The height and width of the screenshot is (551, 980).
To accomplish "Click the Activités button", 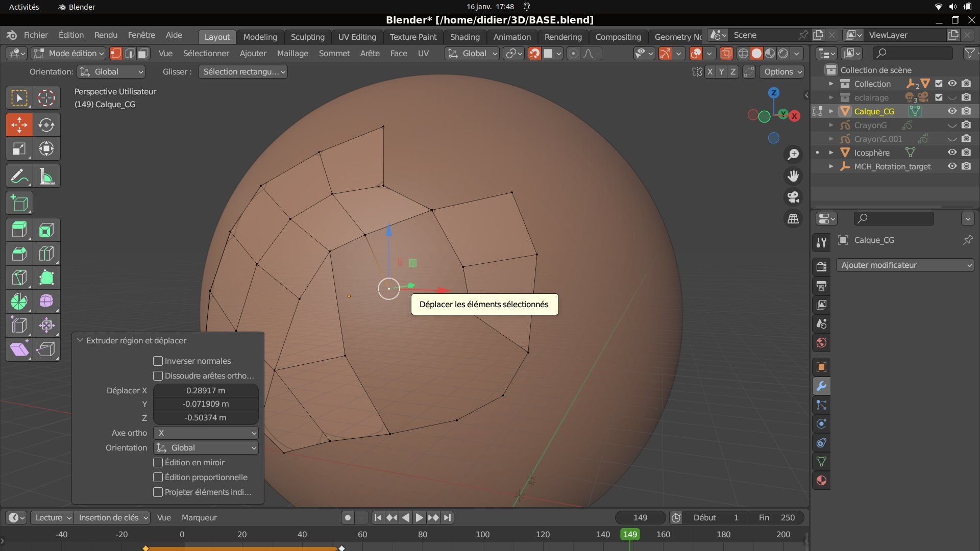I will point(24,7).
